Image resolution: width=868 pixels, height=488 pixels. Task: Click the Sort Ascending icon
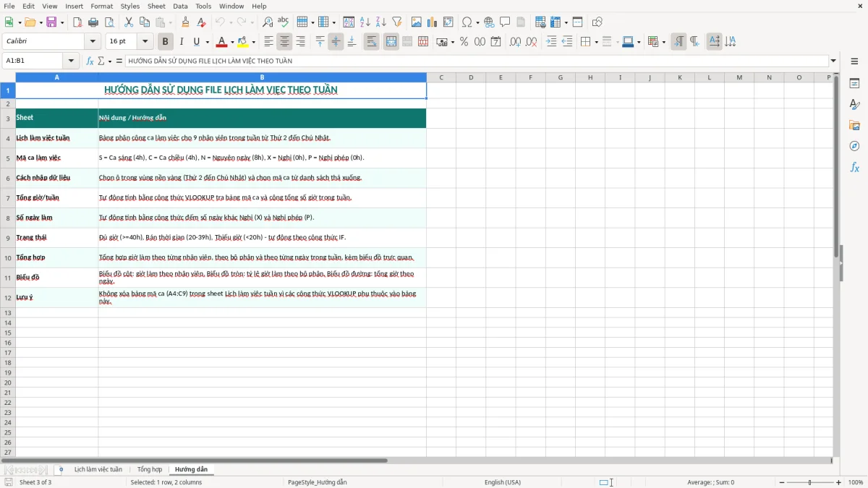tap(365, 22)
